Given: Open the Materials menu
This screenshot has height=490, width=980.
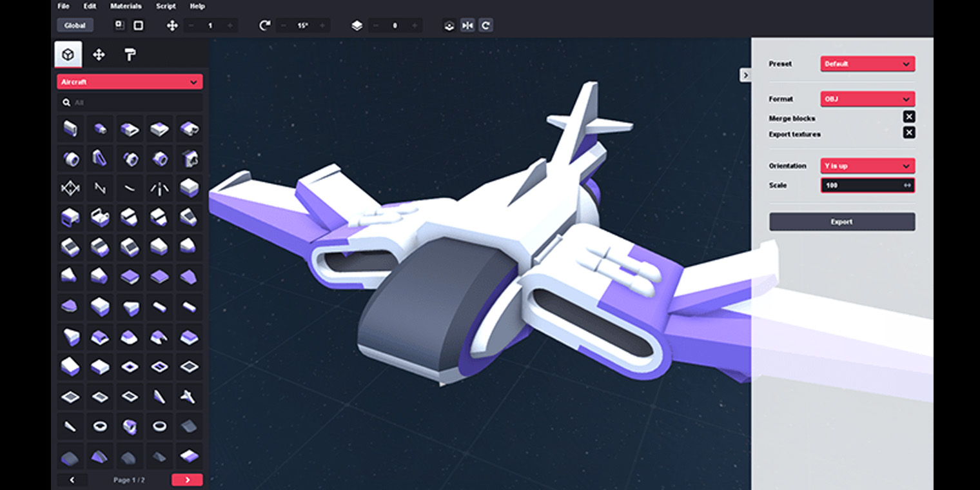Looking at the screenshot, I should 126,6.
